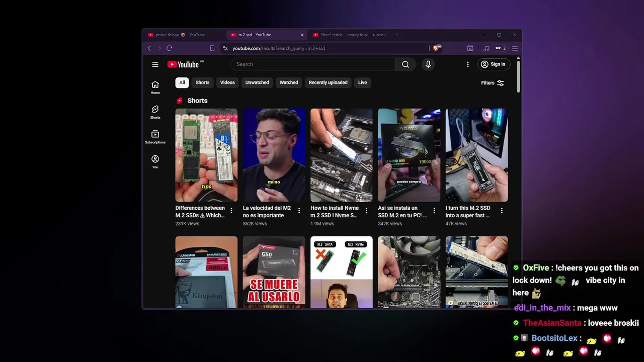This screenshot has width=644, height=362.
Task: Select the Videos filter chip
Action: [227, 82]
